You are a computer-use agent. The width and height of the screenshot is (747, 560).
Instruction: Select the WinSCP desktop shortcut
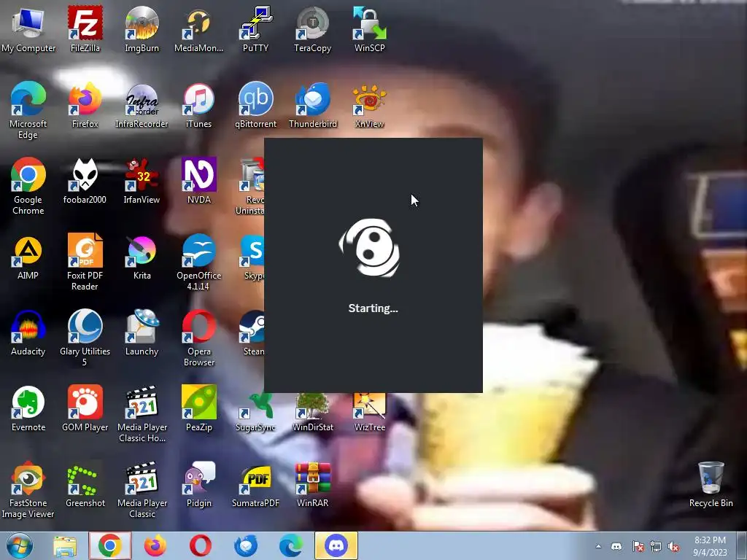coord(370,28)
